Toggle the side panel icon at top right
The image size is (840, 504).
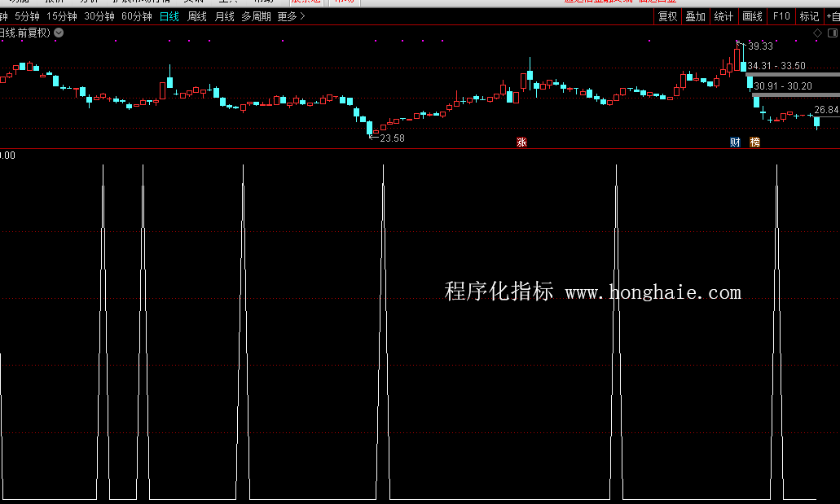[833, 33]
